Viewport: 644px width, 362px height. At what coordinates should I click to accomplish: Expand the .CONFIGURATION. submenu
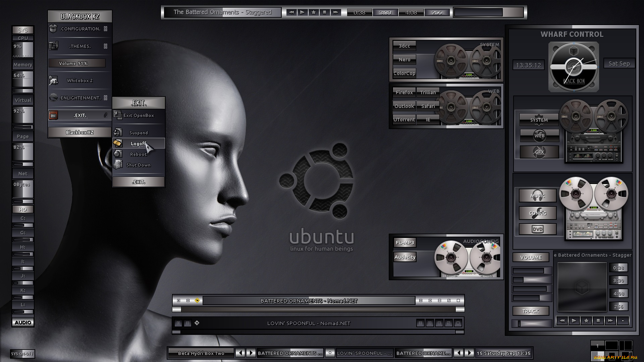(80, 29)
